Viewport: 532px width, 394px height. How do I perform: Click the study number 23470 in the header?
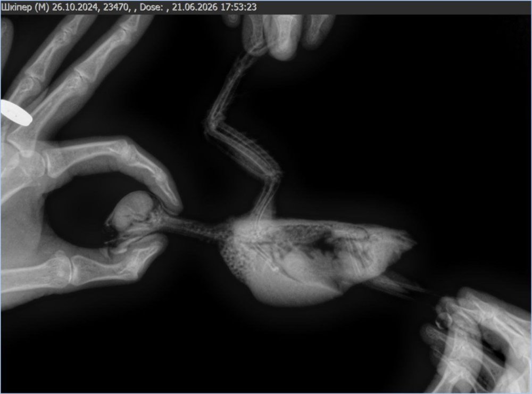[115, 7]
